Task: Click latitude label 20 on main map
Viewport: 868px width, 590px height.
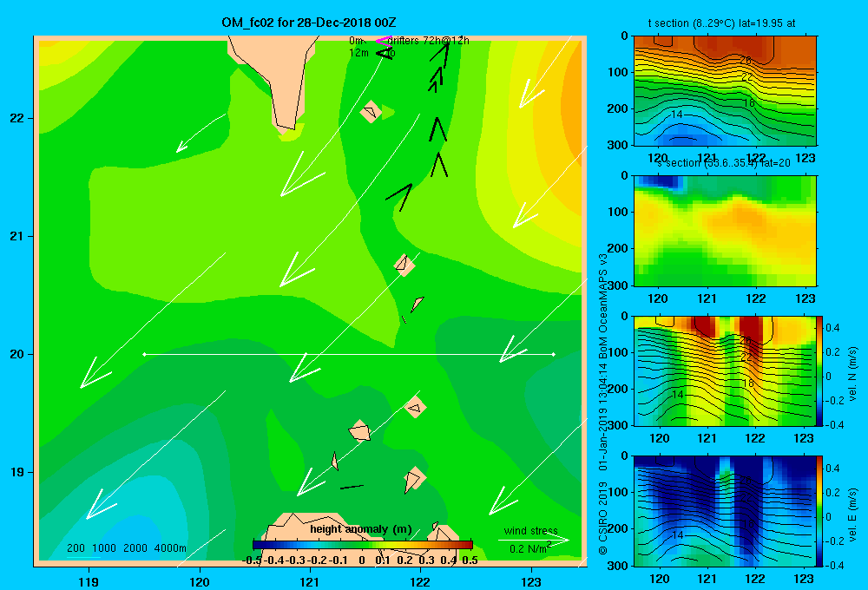Action: (x=16, y=354)
